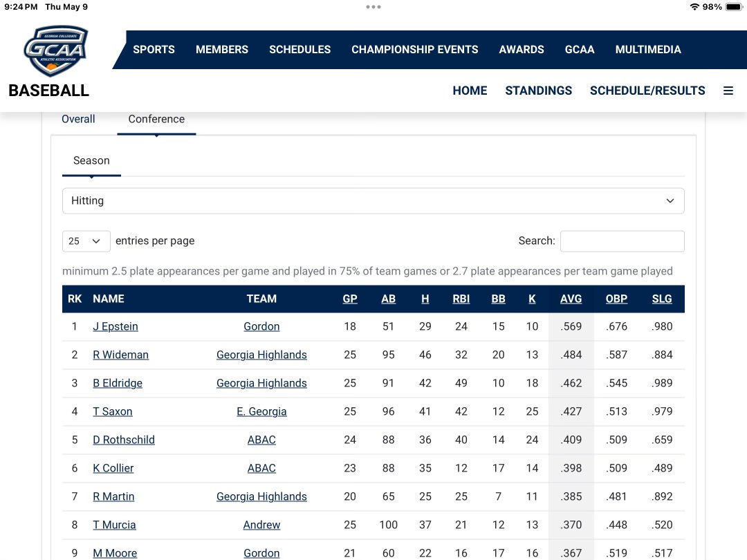Sort table by H column
This screenshot has height=560, width=747.
pyautogui.click(x=425, y=299)
